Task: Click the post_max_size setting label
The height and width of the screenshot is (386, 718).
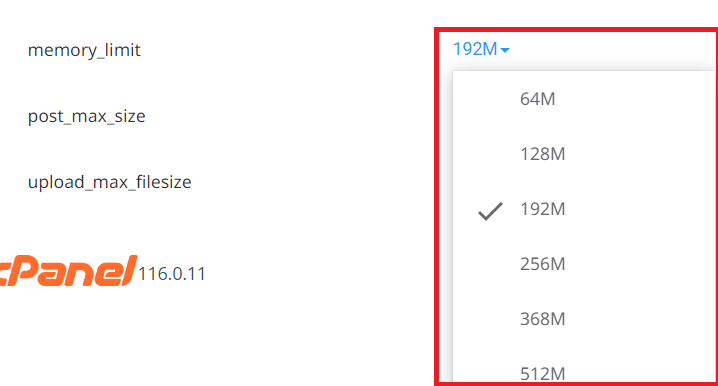Action: click(87, 116)
